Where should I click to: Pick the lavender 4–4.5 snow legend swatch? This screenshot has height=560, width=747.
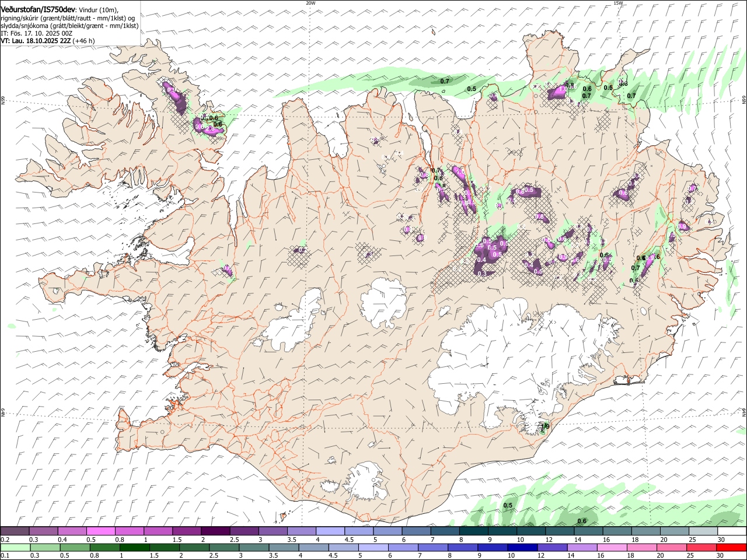point(330,531)
